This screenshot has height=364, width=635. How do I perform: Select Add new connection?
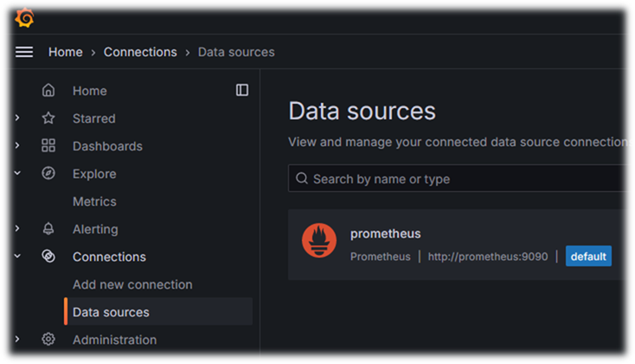click(x=132, y=284)
